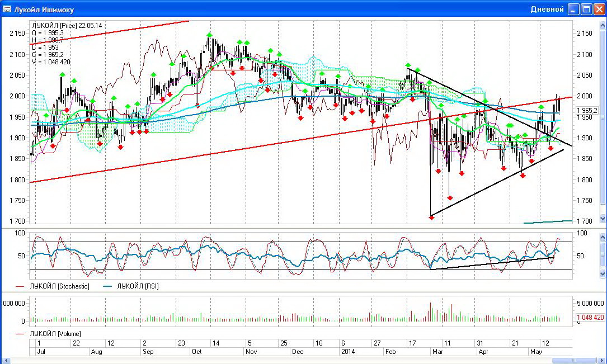Click the 5 000 000 volume axis label
This screenshot has height=364, width=607.
(590, 303)
